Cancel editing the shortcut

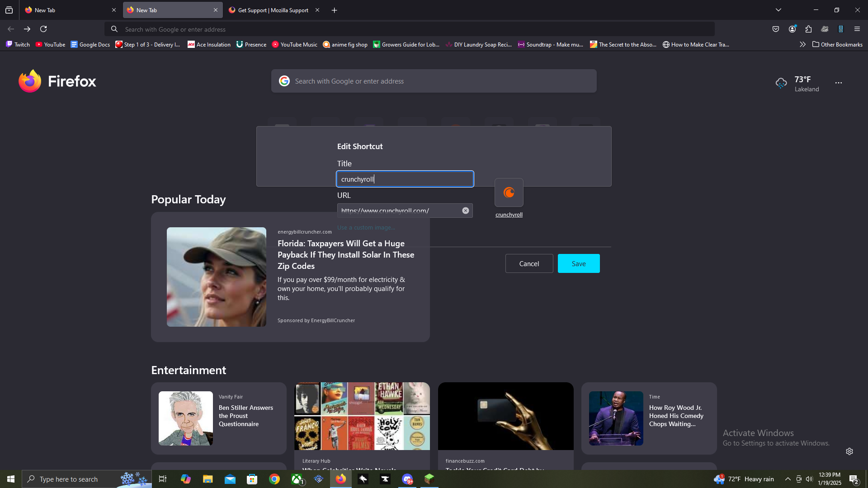coord(529,263)
